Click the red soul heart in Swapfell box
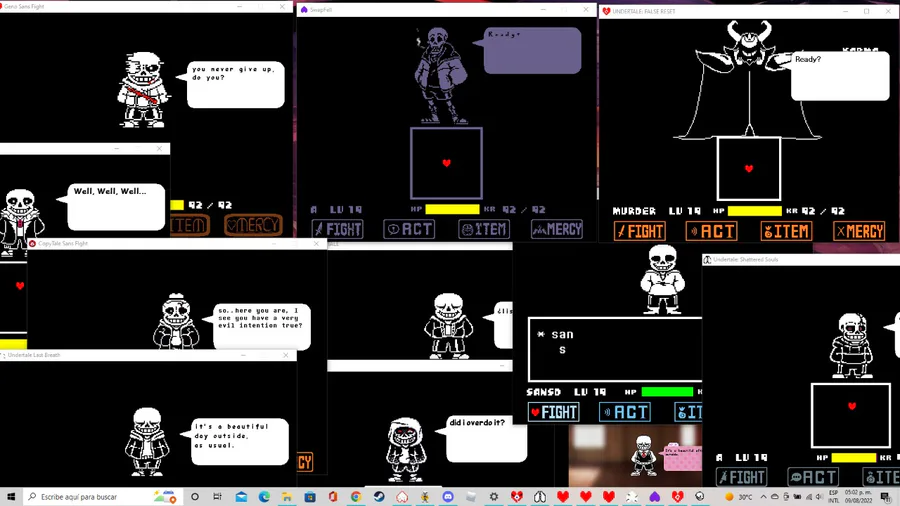This screenshot has width=900, height=506. tap(447, 163)
